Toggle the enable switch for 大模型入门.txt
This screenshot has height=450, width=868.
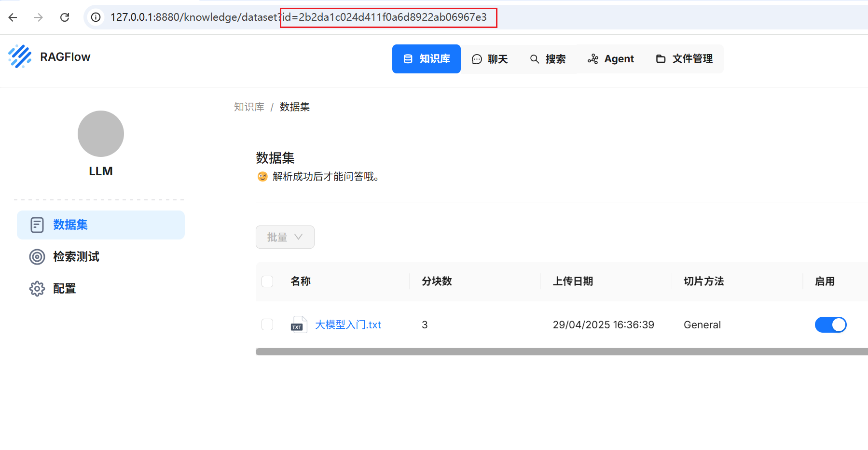tap(830, 325)
